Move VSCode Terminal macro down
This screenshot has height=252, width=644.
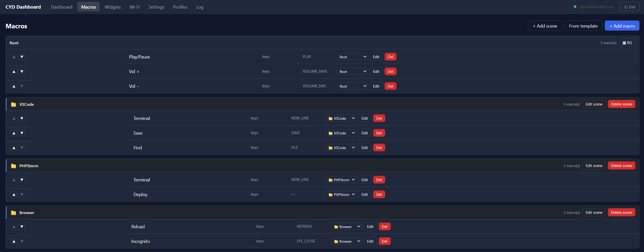[22, 118]
